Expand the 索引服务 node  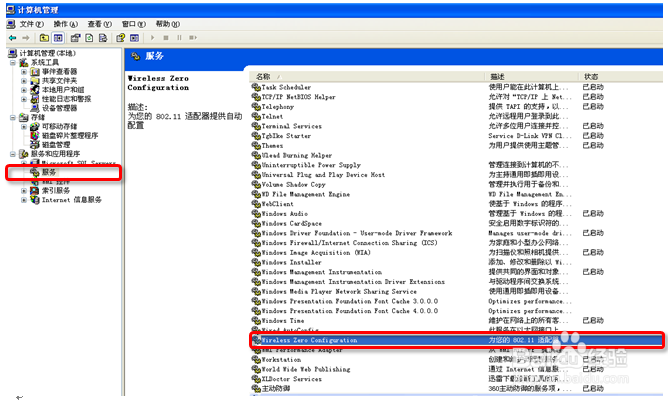(x=24, y=191)
